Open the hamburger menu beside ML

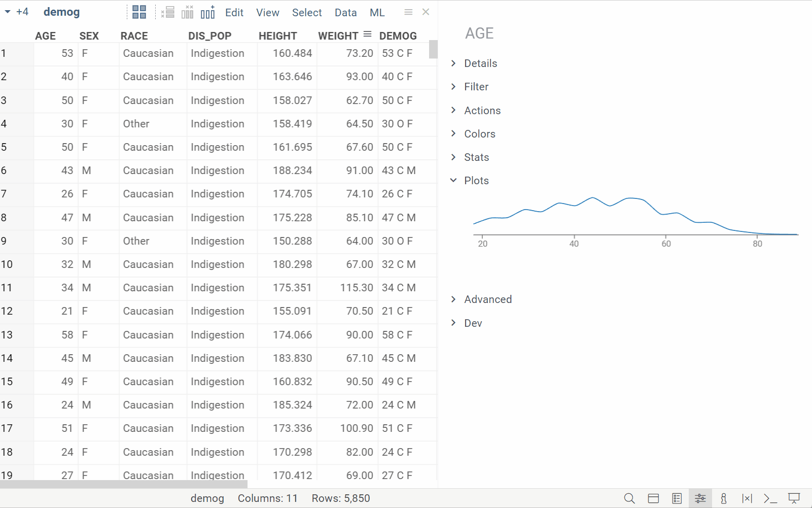click(408, 12)
